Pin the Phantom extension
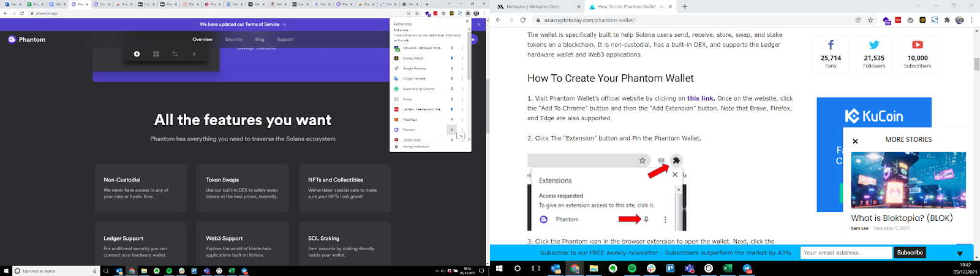980x276 pixels. (x=451, y=129)
